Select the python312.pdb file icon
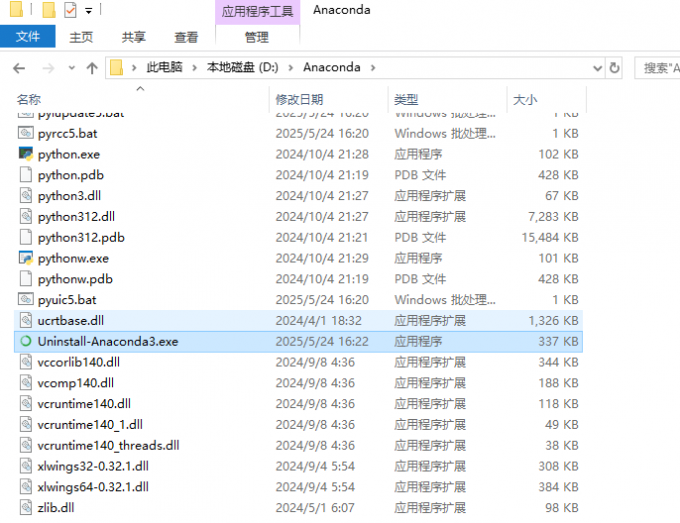 pos(26,237)
